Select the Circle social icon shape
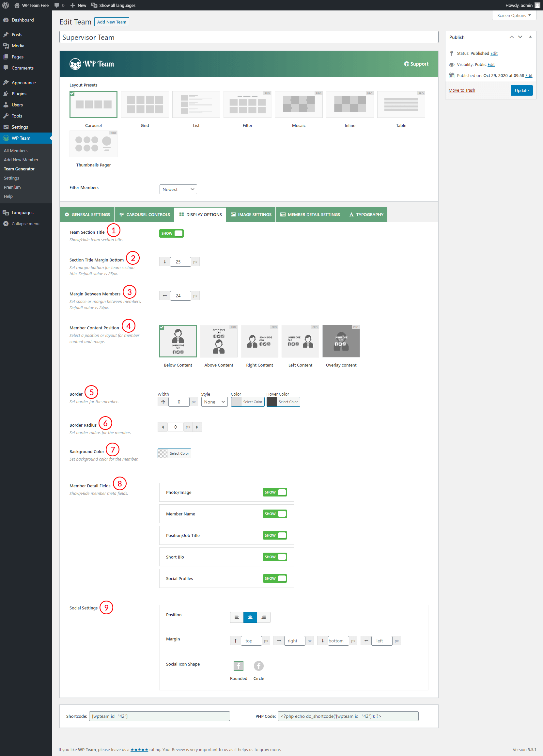The height and width of the screenshot is (756, 543). pos(258,666)
